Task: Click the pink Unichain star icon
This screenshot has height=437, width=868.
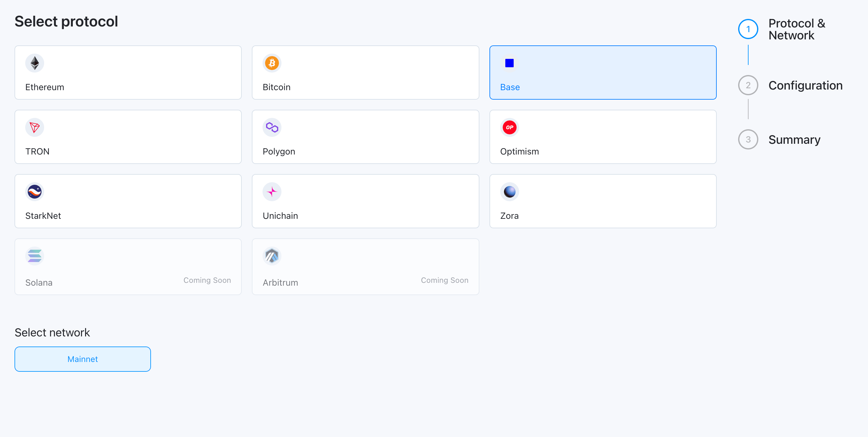Action: coord(272,192)
